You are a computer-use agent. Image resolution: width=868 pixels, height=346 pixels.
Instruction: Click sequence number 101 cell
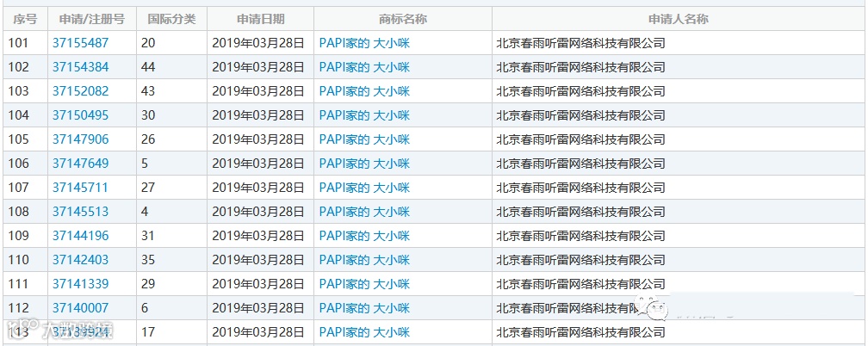coord(25,43)
